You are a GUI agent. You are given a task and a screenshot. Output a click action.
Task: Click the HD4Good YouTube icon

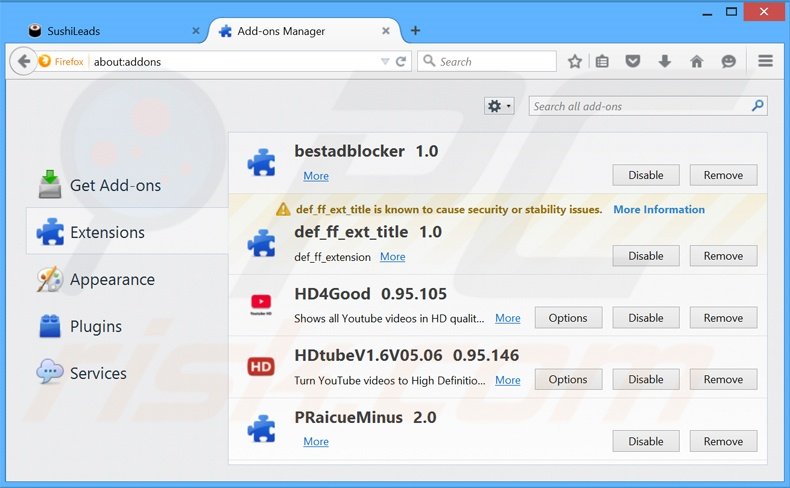261,304
